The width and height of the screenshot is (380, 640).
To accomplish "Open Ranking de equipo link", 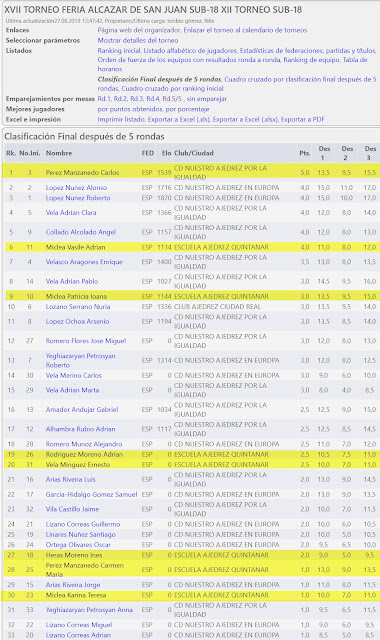I will tap(311, 60).
